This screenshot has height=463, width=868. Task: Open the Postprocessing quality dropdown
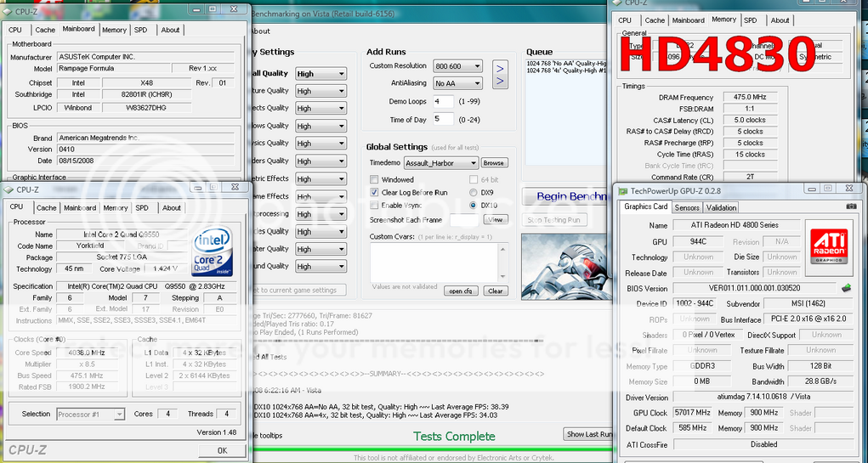point(321,214)
